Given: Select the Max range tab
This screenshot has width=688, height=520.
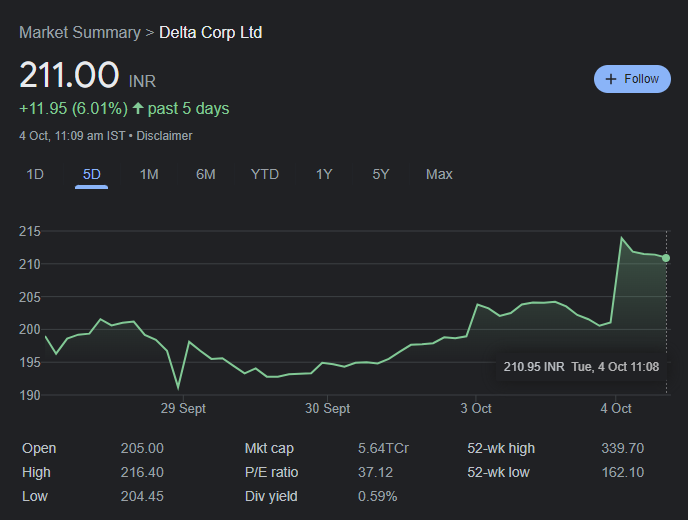Looking at the screenshot, I should point(439,174).
